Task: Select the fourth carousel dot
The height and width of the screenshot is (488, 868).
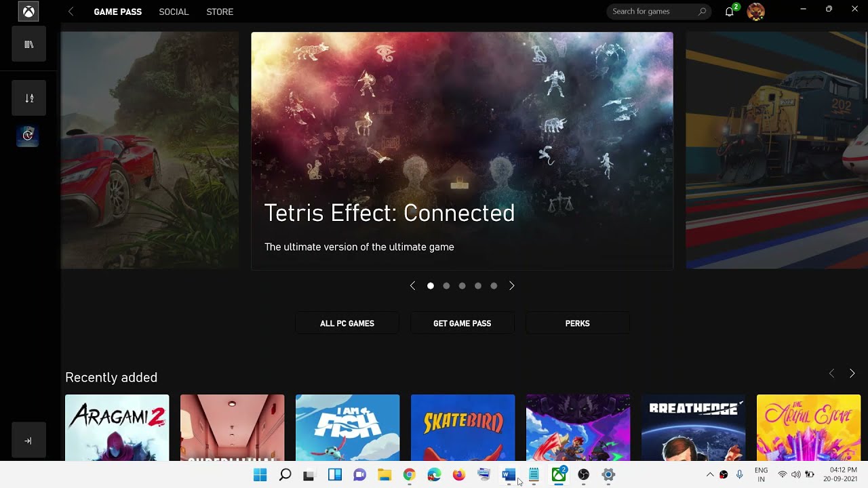Action: pyautogui.click(x=478, y=286)
